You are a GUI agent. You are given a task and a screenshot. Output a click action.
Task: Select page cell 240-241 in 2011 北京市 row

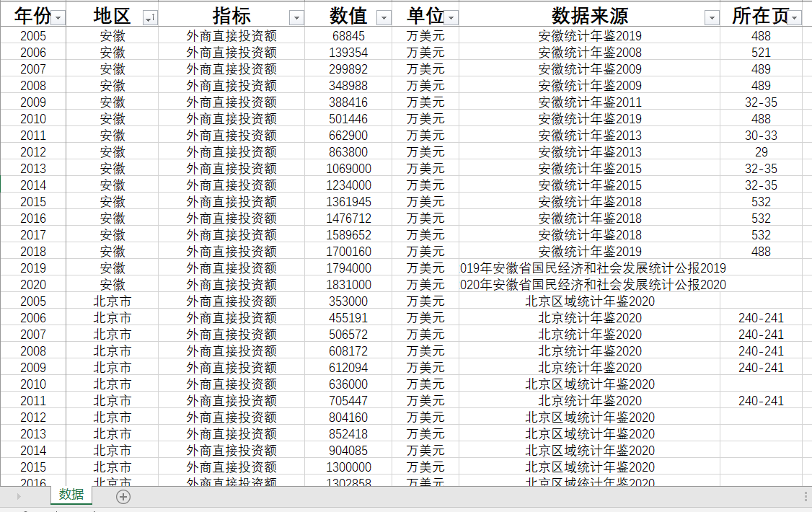(761, 401)
